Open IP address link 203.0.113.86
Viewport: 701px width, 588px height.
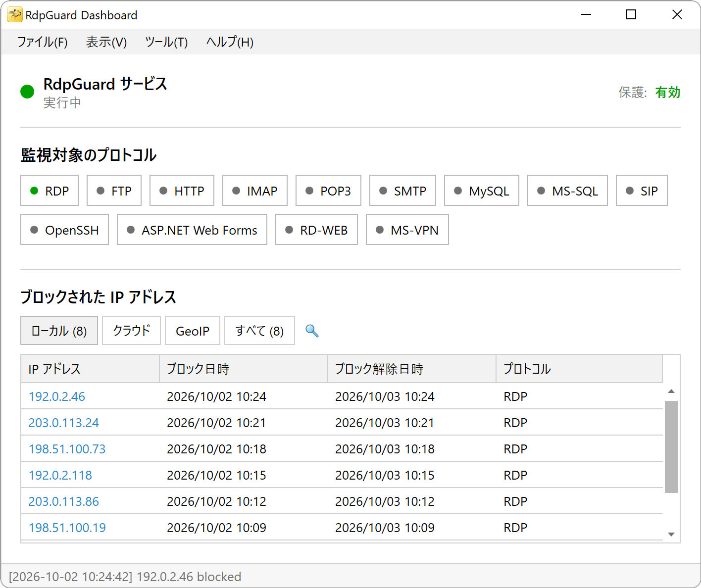point(63,501)
